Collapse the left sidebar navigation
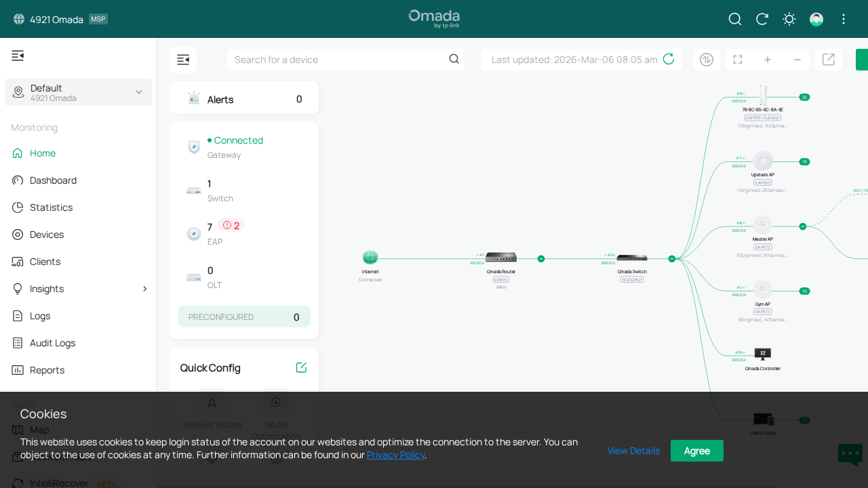Screen dimensions: 868x488 coord(18,56)
